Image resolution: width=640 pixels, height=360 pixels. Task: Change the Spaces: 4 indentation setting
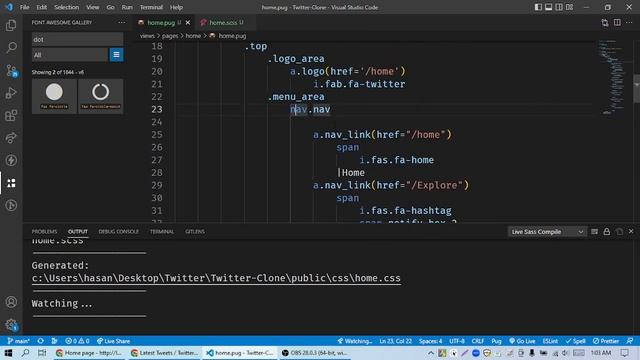pyautogui.click(x=431, y=341)
